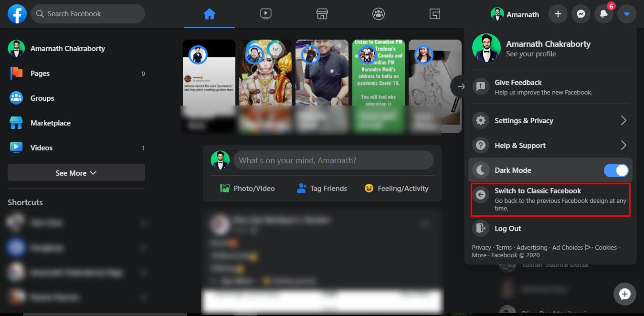
Task: Open Messenger from the header
Action: pos(581,14)
